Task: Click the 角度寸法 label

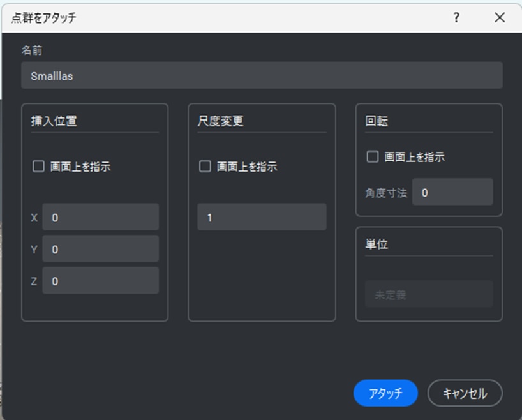Action: [x=386, y=193]
